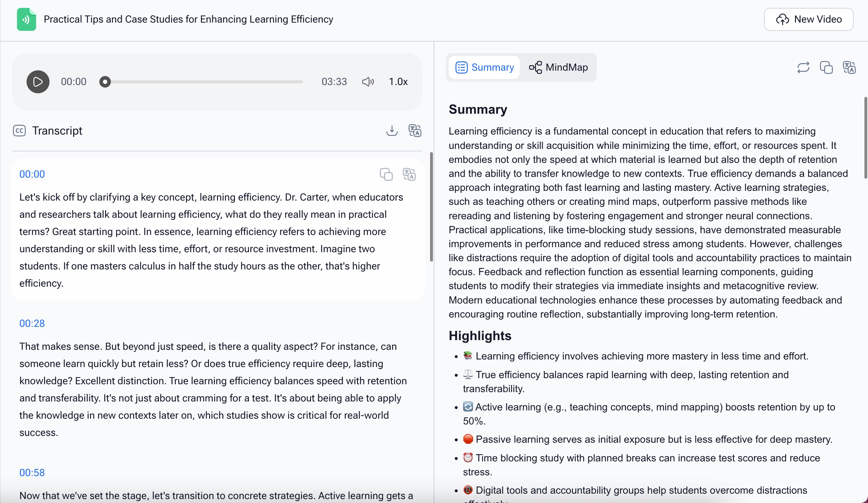Click the 'Let's kick off' transcript paragraph
Viewport: 868px width, 503px height.
[212, 240]
